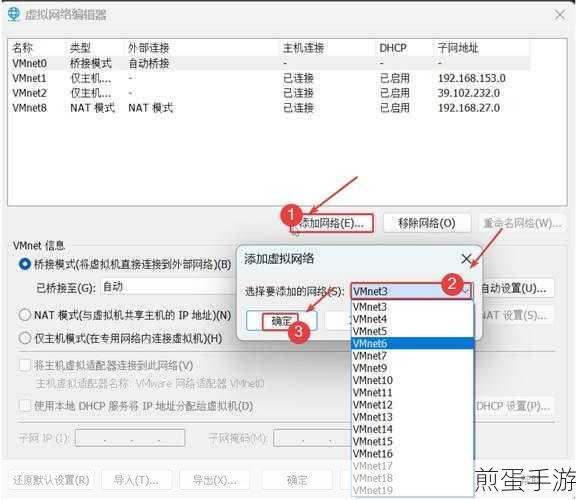Choose VMnet5 in the dropdown list

coord(412,331)
